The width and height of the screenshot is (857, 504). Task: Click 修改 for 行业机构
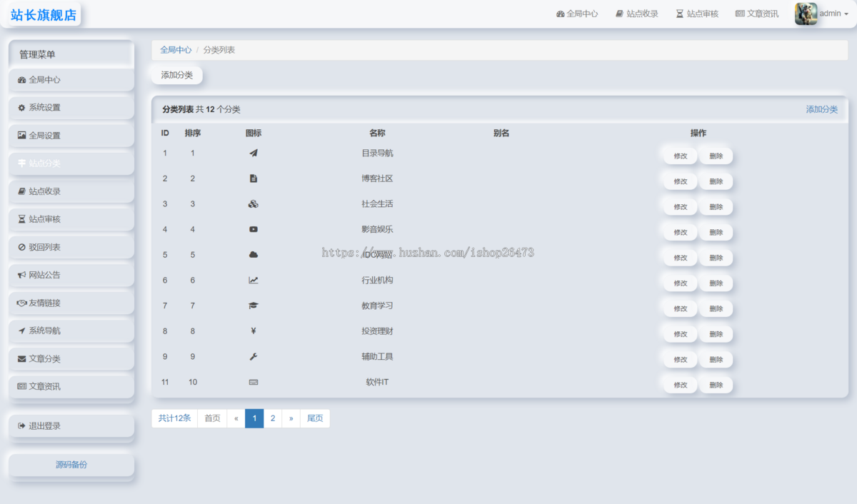[x=681, y=283]
